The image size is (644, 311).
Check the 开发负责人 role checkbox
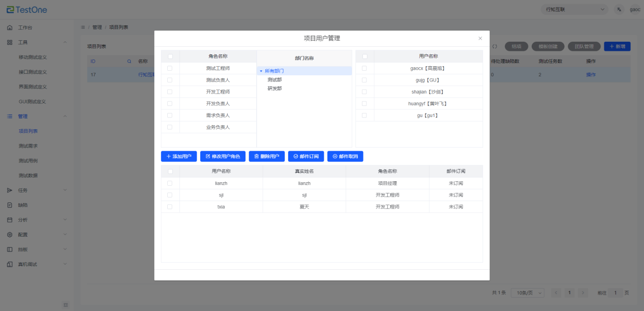(170, 103)
